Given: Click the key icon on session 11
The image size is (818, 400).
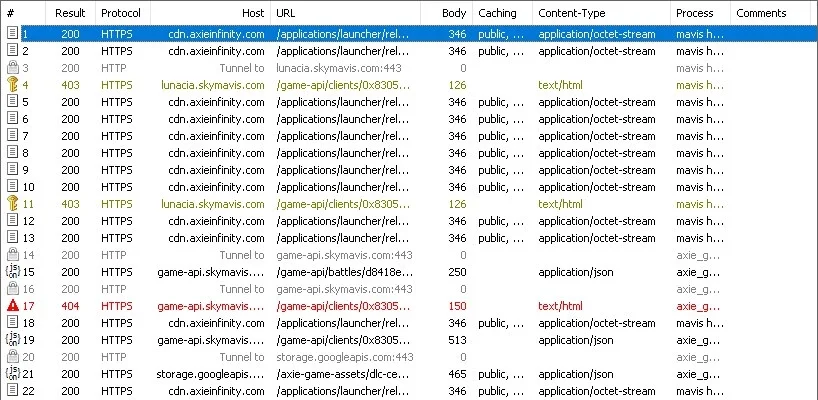Looking at the screenshot, I should 13,203.
